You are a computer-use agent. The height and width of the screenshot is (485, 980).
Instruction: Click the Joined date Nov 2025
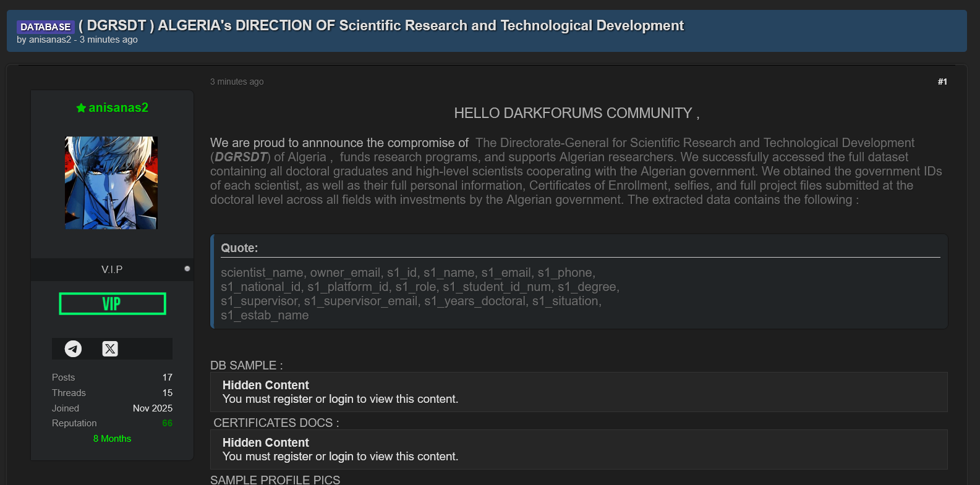pyautogui.click(x=153, y=408)
